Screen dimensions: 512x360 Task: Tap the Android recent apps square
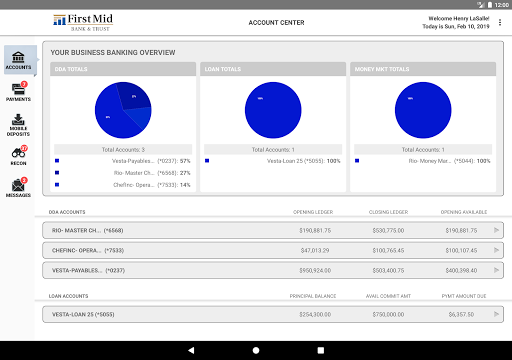321,350
